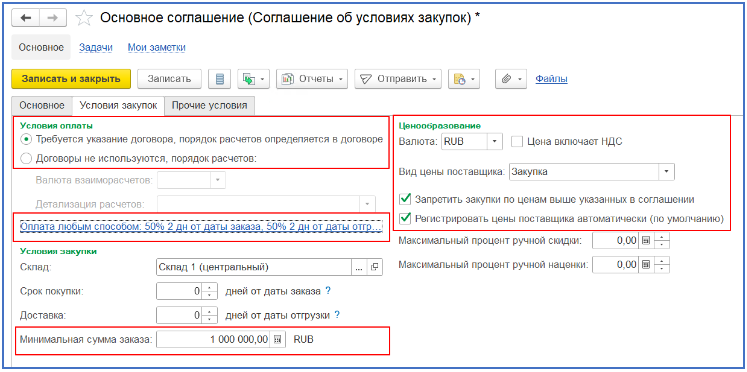This screenshot has width=747, height=372.
Task: Click the Максимальный процент ручной наценки field
Action: click(615, 264)
